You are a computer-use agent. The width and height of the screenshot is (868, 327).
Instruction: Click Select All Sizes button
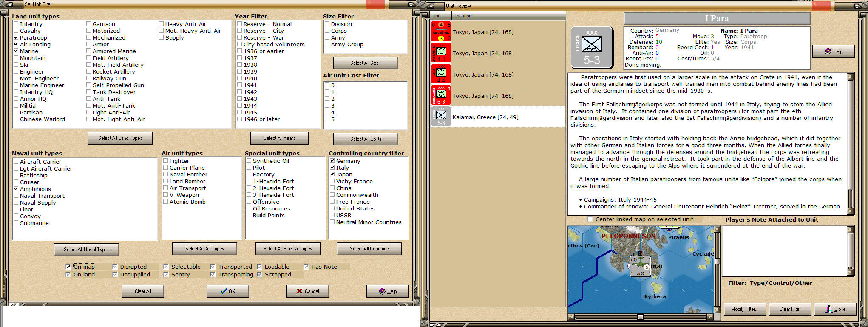[366, 63]
